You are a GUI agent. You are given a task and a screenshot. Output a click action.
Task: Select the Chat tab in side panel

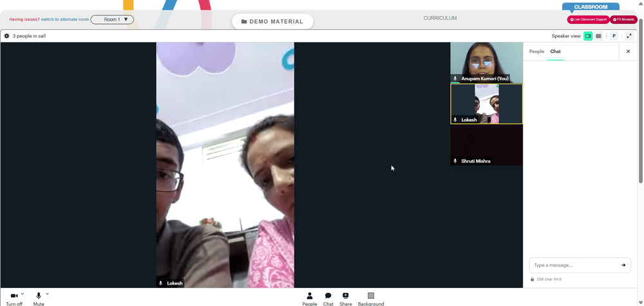pyautogui.click(x=555, y=52)
